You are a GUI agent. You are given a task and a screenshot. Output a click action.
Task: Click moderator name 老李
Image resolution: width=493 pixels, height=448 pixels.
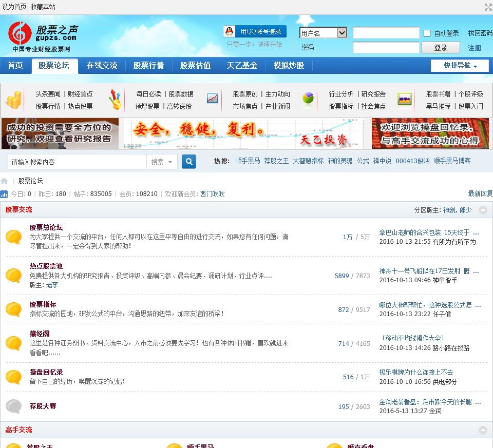52,285
